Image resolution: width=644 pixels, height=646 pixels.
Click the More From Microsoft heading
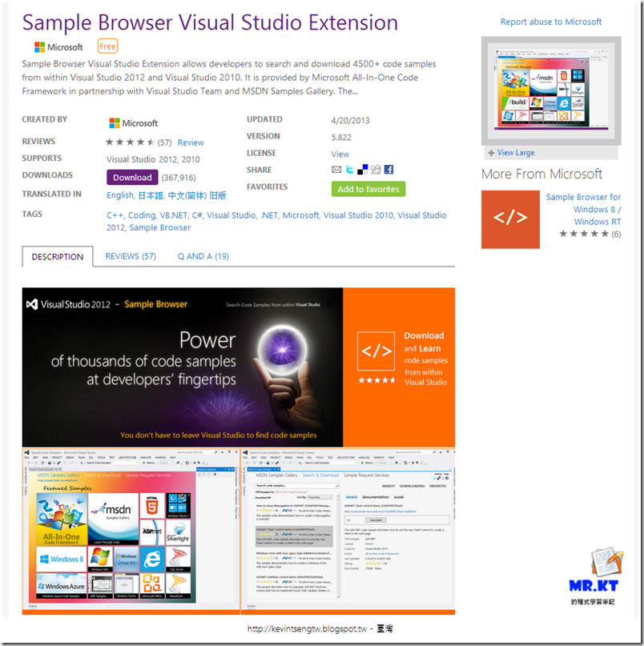(541, 174)
